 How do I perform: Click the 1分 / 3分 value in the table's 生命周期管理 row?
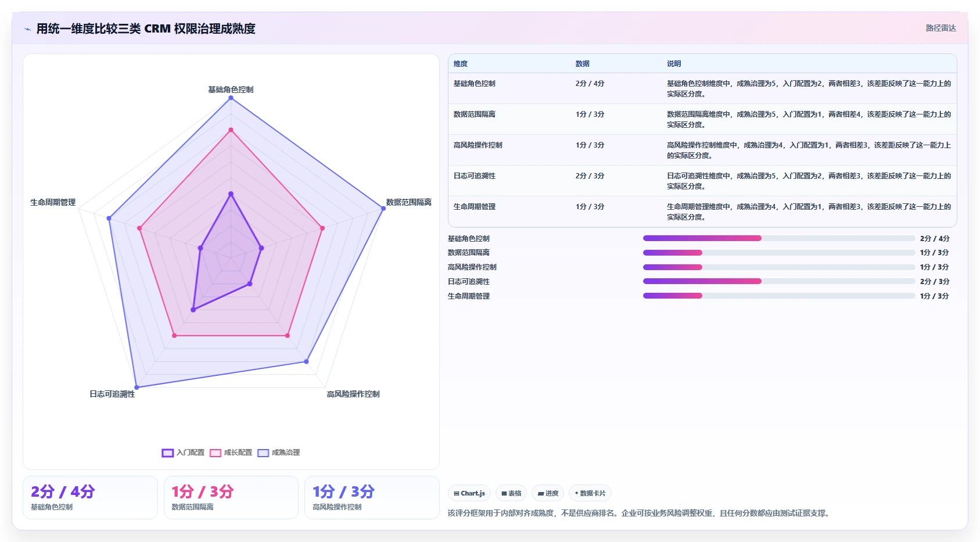pyautogui.click(x=590, y=207)
